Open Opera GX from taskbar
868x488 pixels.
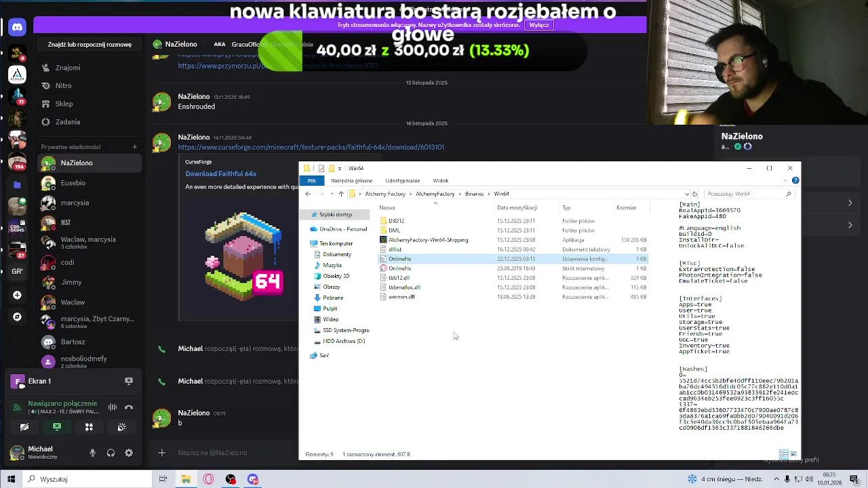coord(208,479)
